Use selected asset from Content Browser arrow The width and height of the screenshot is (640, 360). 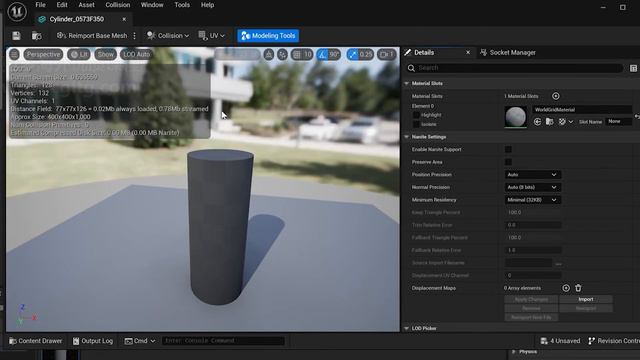(x=537, y=122)
